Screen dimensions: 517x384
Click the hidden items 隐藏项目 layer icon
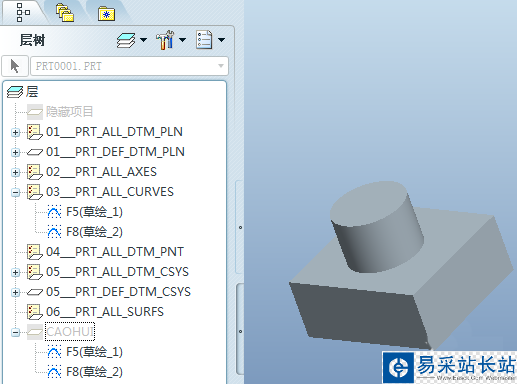(35, 112)
